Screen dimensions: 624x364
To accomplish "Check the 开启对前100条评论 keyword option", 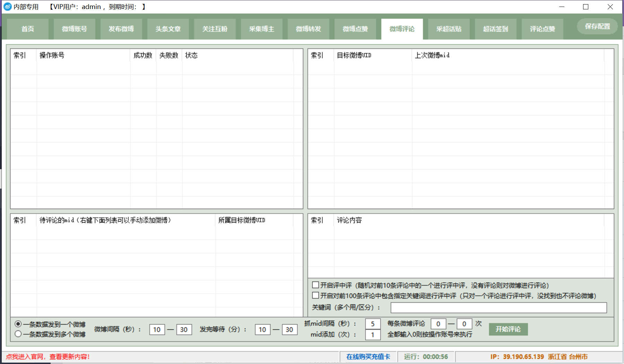I will (x=315, y=295).
